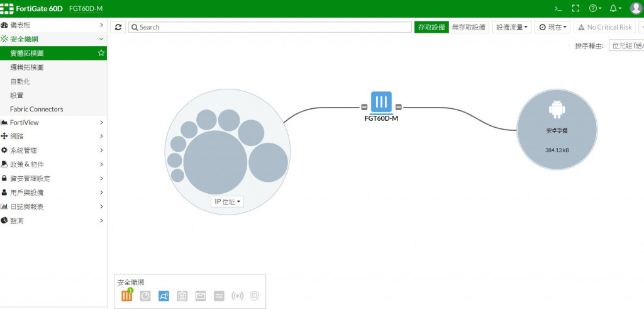Image resolution: width=644 pixels, height=309 pixels.
Task: Collapse the 安全織網 menu section
Action: [x=53, y=39]
